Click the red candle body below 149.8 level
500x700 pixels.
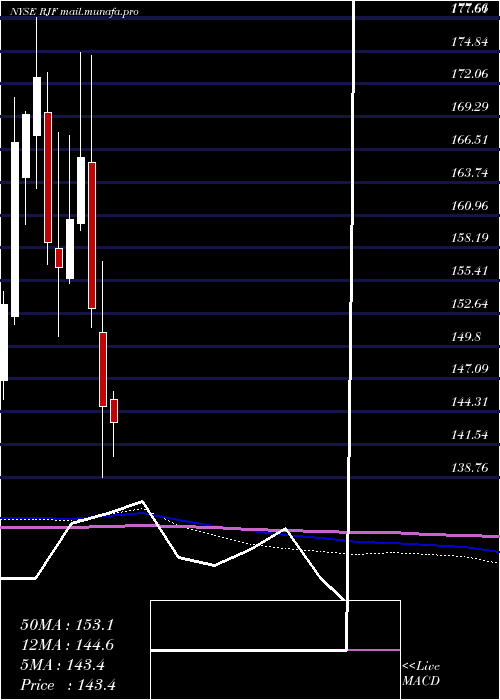tap(103, 369)
